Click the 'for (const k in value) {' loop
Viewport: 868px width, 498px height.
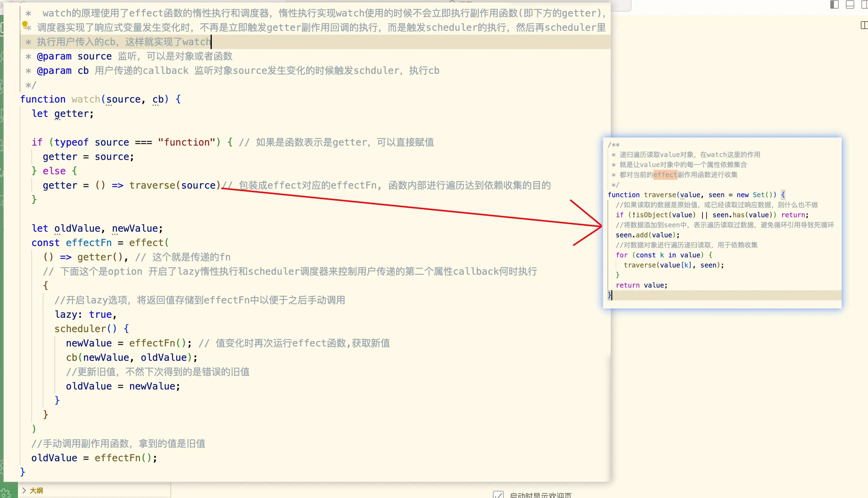(664, 255)
